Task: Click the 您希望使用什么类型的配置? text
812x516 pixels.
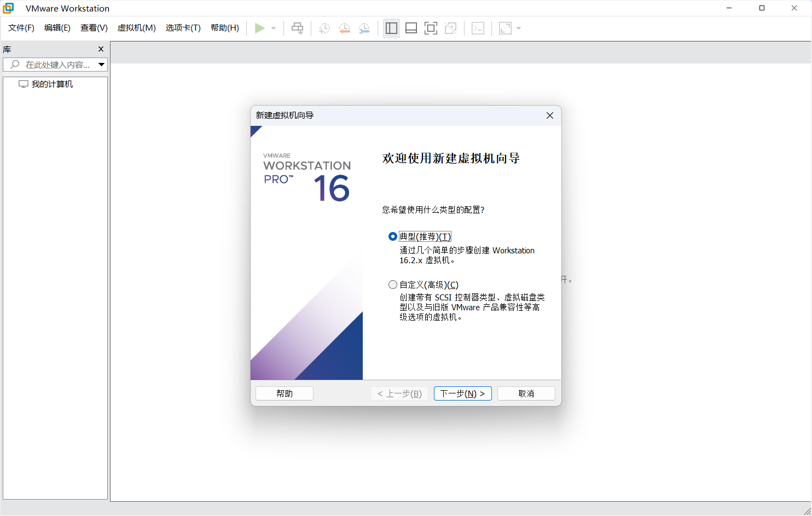Action: [x=433, y=210]
